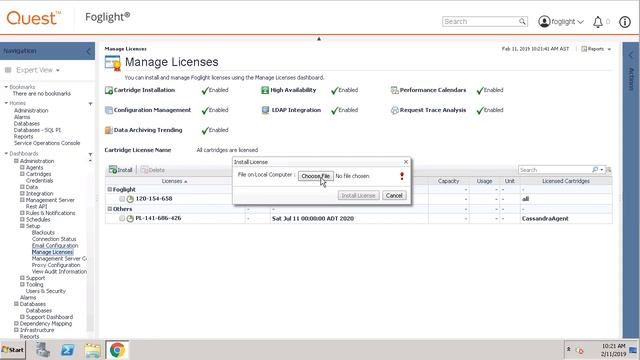Open the Reports dropdown menu
640x360 pixels.
(596, 49)
